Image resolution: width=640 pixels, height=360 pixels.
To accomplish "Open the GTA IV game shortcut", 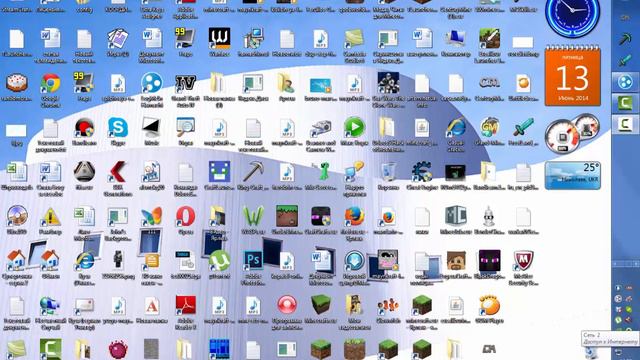I will (x=185, y=84).
